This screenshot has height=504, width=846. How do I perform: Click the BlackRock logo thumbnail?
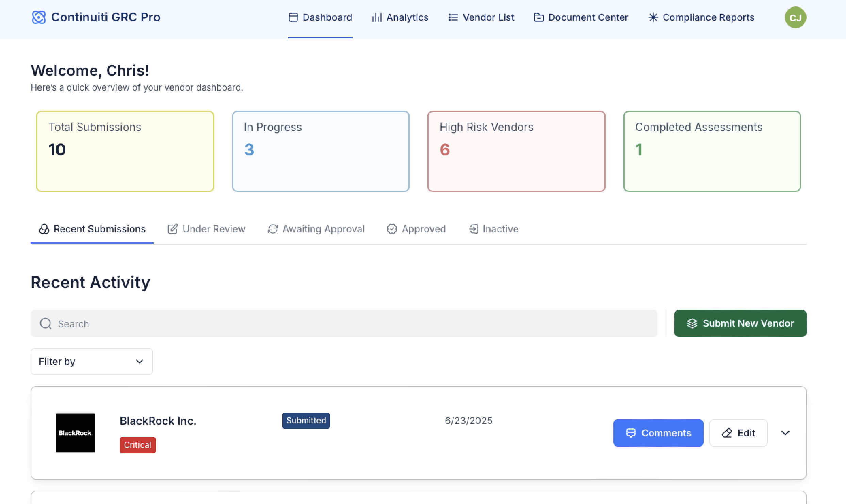(75, 433)
